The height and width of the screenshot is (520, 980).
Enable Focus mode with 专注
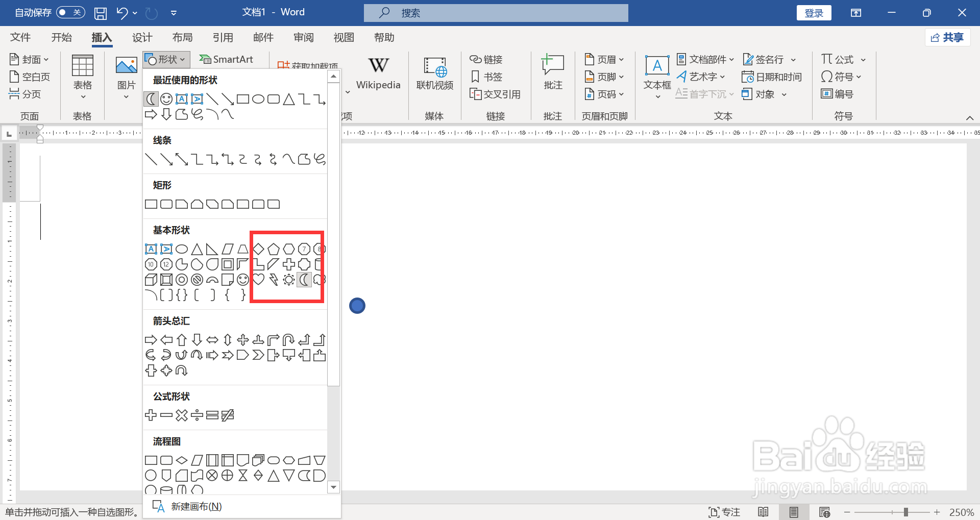pos(724,512)
